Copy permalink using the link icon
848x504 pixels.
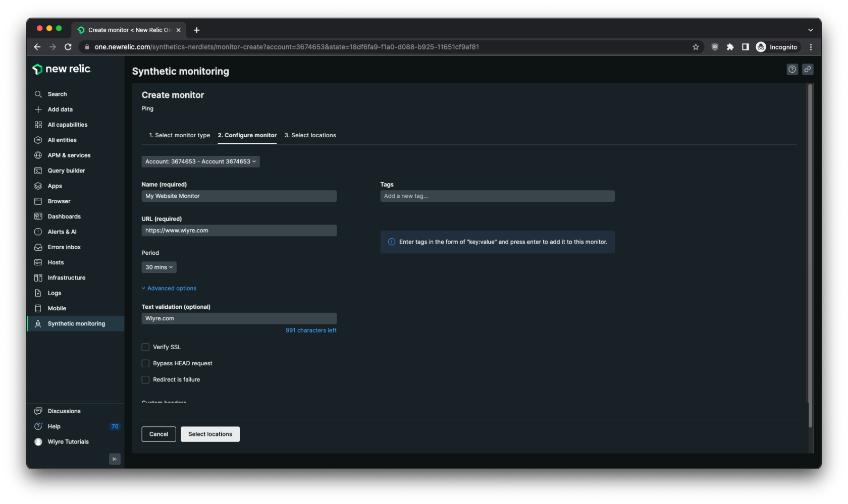click(808, 70)
